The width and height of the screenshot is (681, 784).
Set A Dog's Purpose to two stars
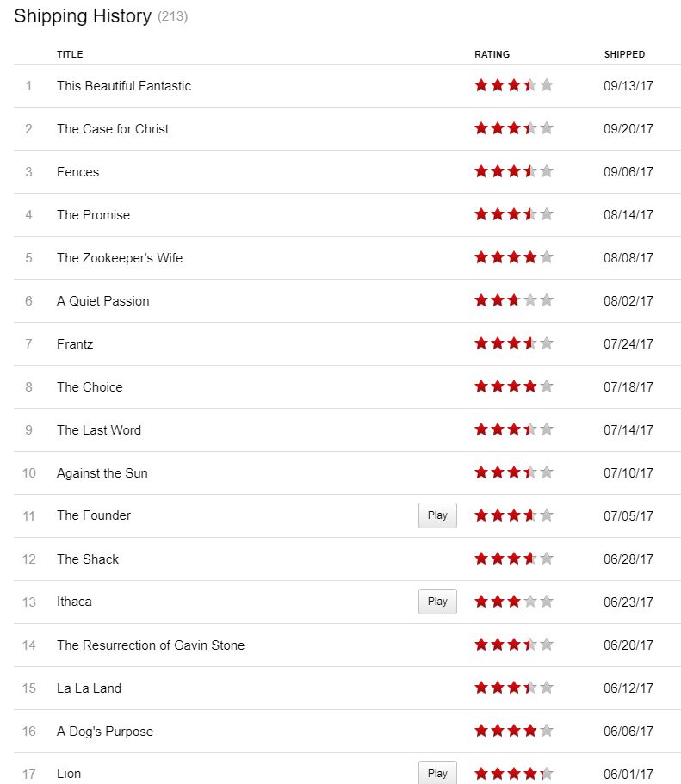498,731
